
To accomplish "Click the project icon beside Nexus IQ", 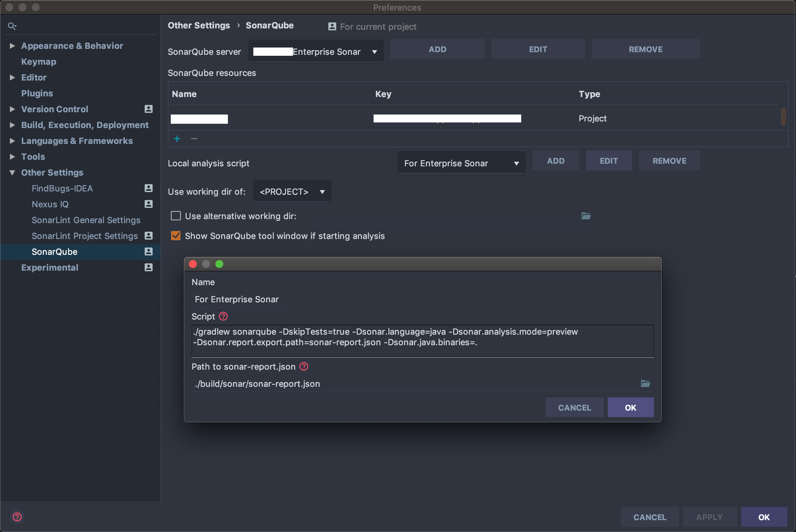I will tap(148, 204).
